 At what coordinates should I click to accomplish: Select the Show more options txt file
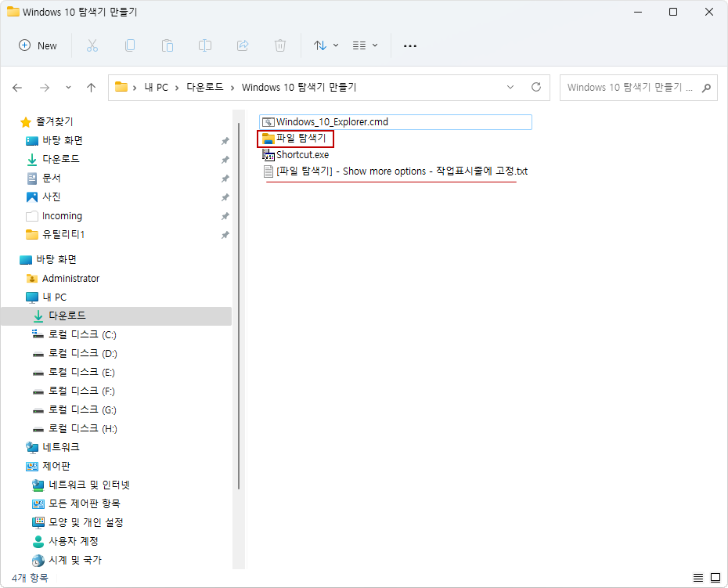coord(395,171)
